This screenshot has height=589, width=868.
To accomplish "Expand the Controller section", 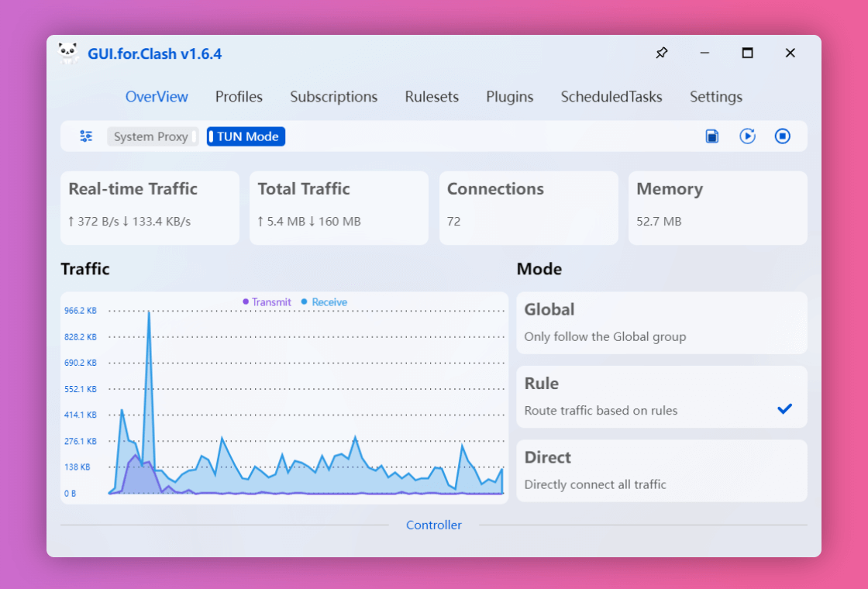I will click(434, 525).
